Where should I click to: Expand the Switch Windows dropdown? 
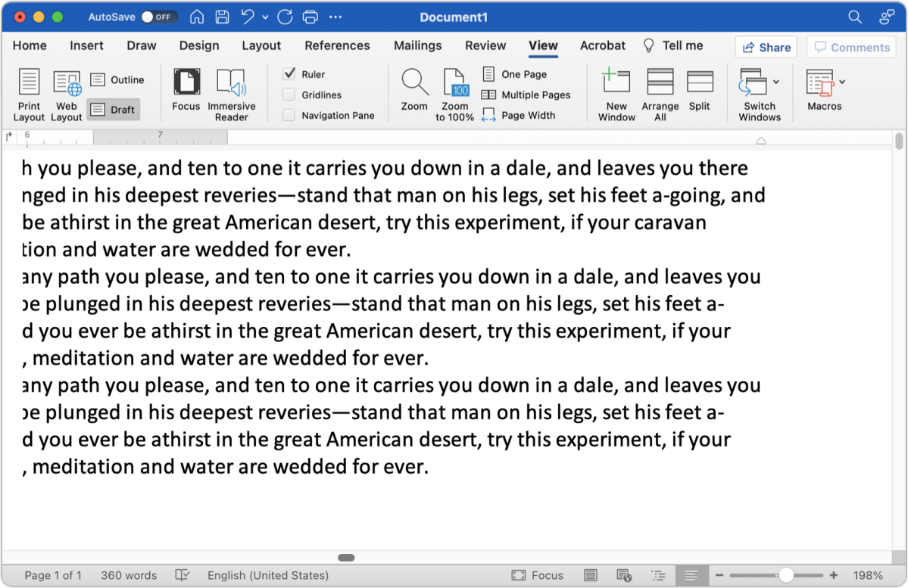776,82
